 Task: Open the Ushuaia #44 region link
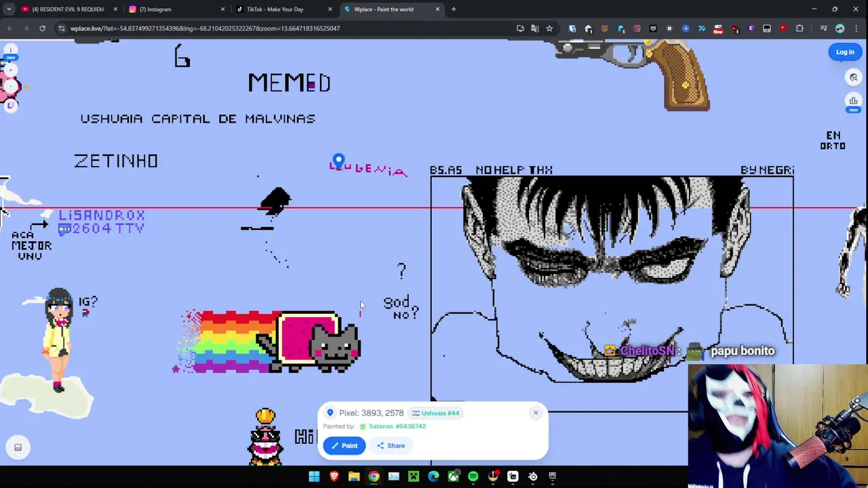(435, 413)
